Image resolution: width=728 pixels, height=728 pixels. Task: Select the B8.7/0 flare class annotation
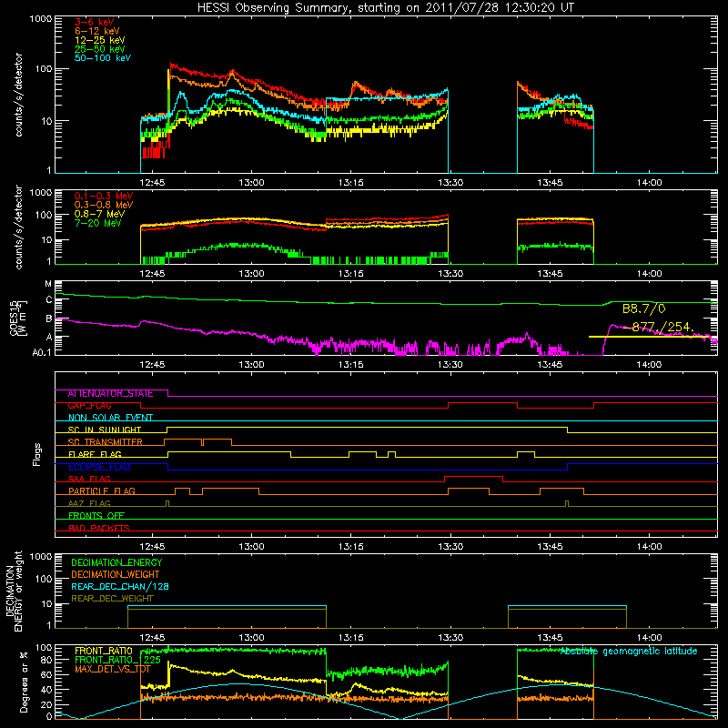coord(644,308)
